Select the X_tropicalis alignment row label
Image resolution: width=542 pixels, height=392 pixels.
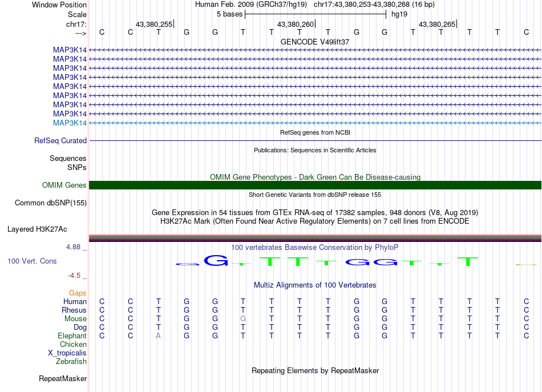pyautogui.click(x=67, y=353)
